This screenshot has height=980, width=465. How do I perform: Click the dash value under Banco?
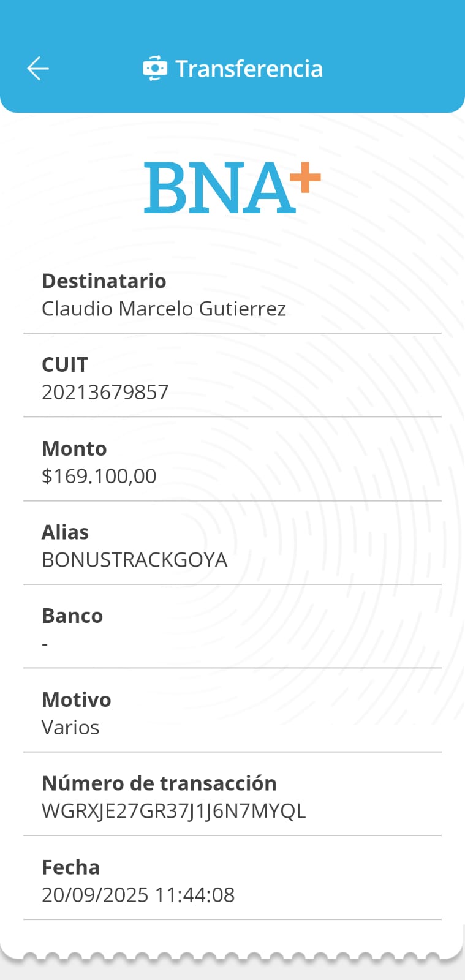click(x=45, y=644)
